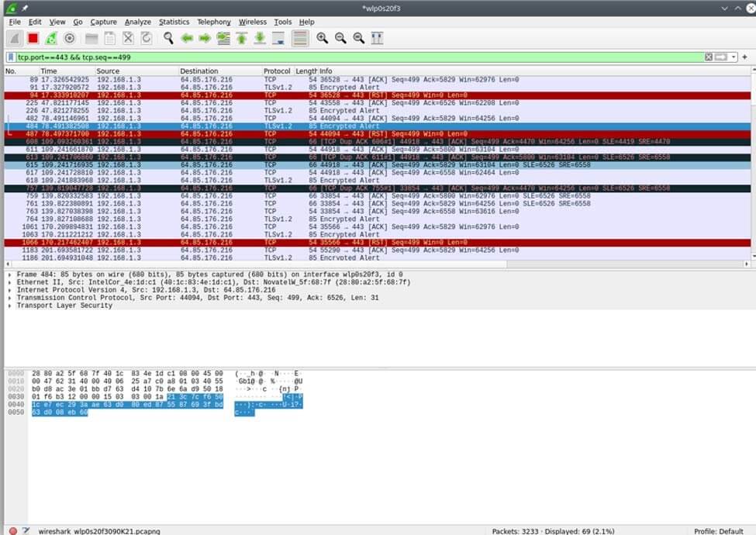The height and width of the screenshot is (535, 756).
Task: Sort by the No. column header
Action: [22, 71]
